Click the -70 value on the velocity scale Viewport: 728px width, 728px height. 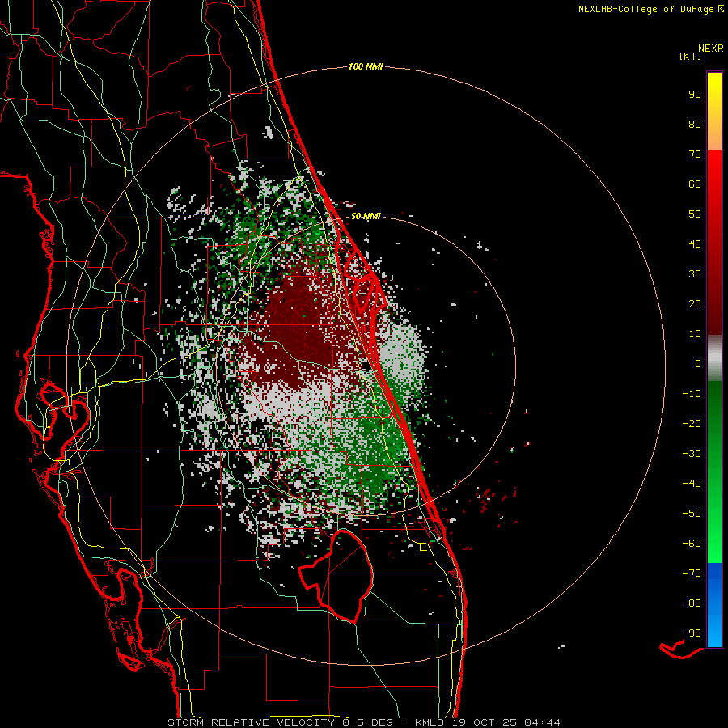coord(692,574)
